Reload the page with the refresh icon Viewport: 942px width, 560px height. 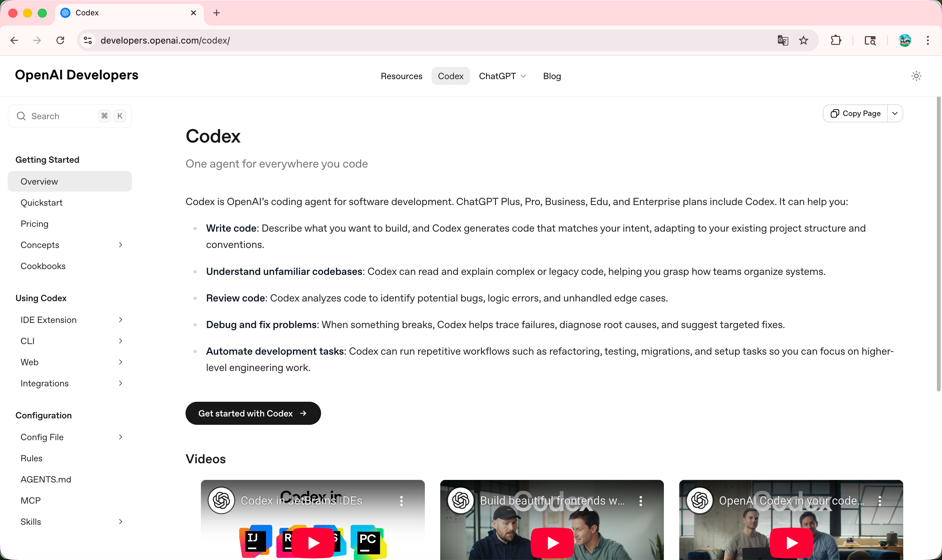pos(60,40)
